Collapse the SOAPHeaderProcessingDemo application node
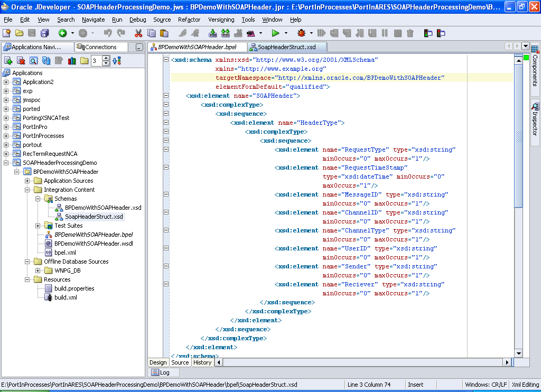Viewport: 541px width, 392px height. (6, 163)
